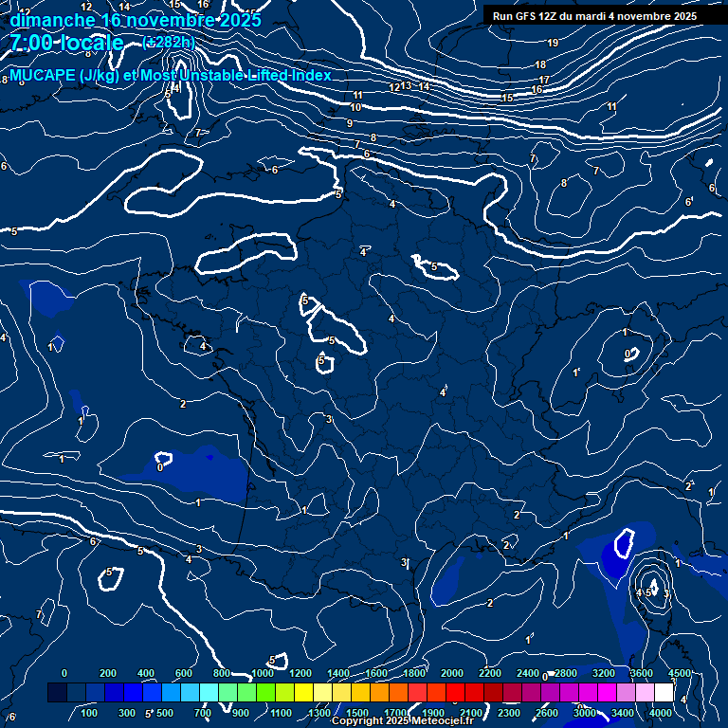Click the '3400' legend value
Screen dimensions: 728x728
coord(623,713)
